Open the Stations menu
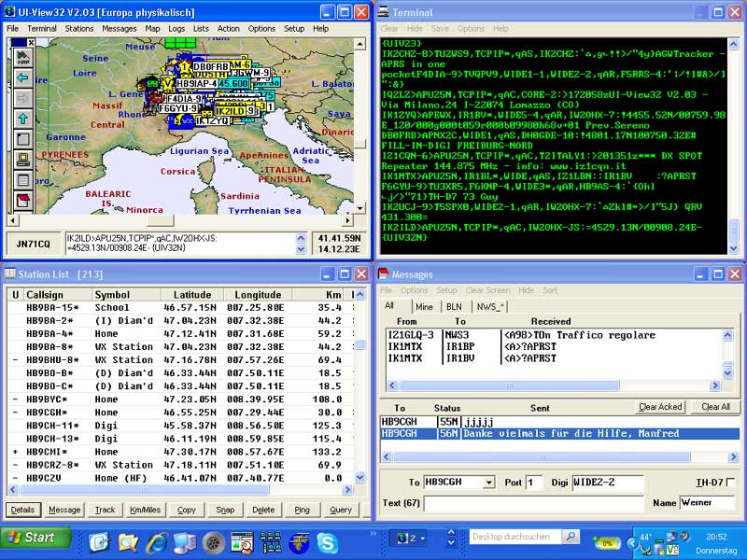The image size is (747, 560). click(x=79, y=29)
